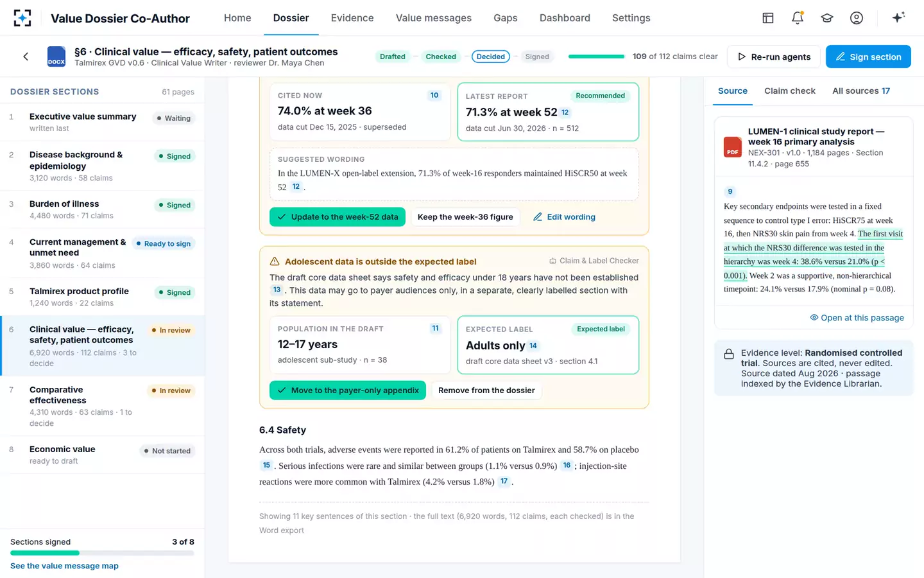Click the DOCX file icon for section 6
The height and width of the screenshot is (578, 924).
pyautogui.click(x=56, y=57)
